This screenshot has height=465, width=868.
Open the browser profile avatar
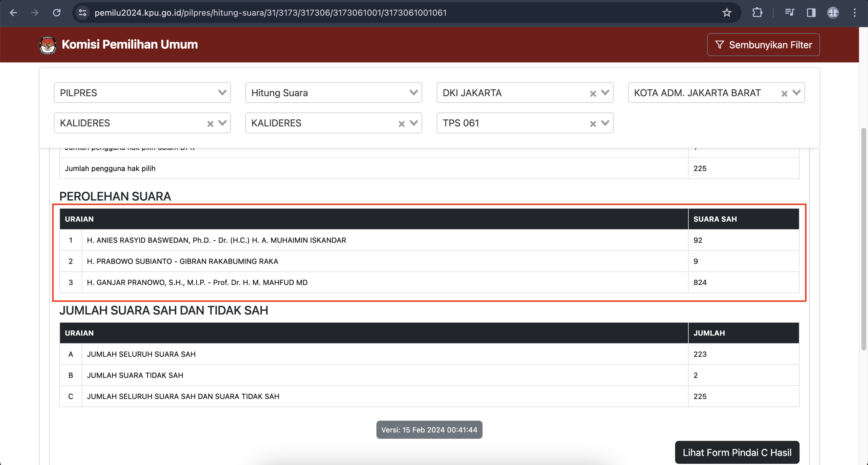(x=833, y=13)
